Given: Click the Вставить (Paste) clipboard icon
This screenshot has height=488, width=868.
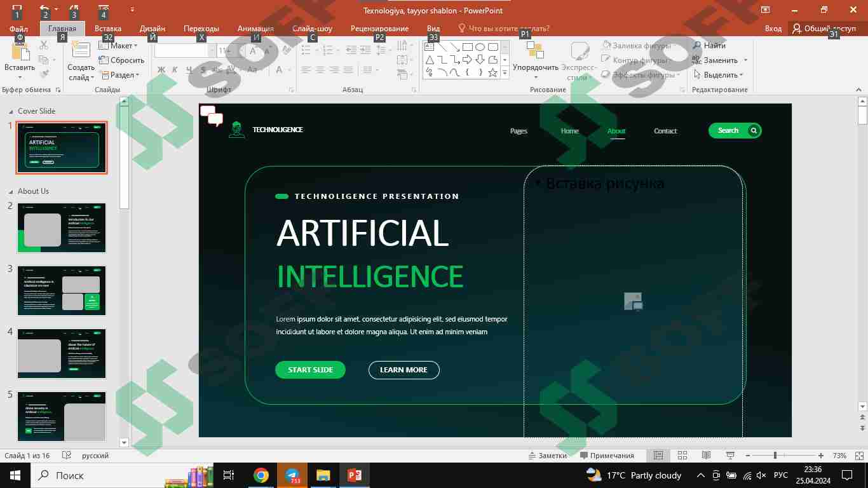Looking at the screenshot, I should click(19, 52).
